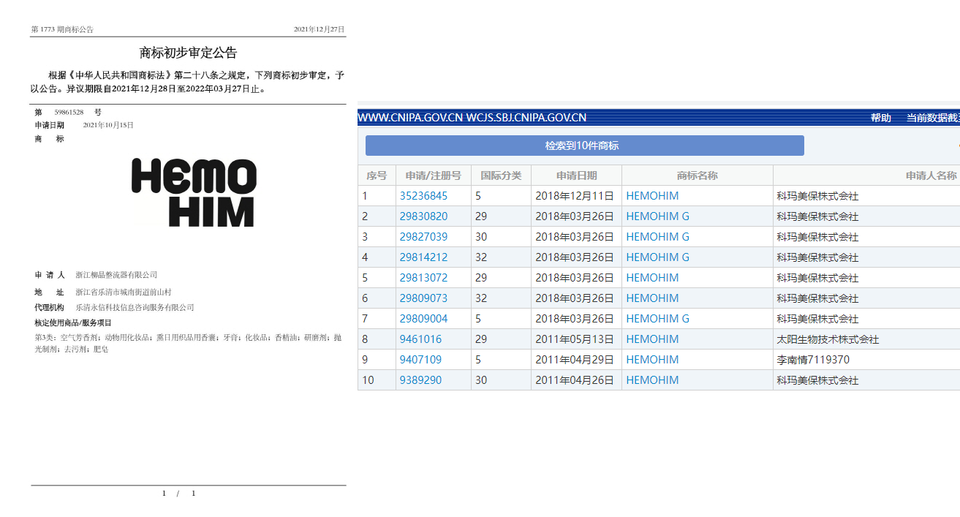Open HEMOHIM trademark name in row 10

point(652,380)
